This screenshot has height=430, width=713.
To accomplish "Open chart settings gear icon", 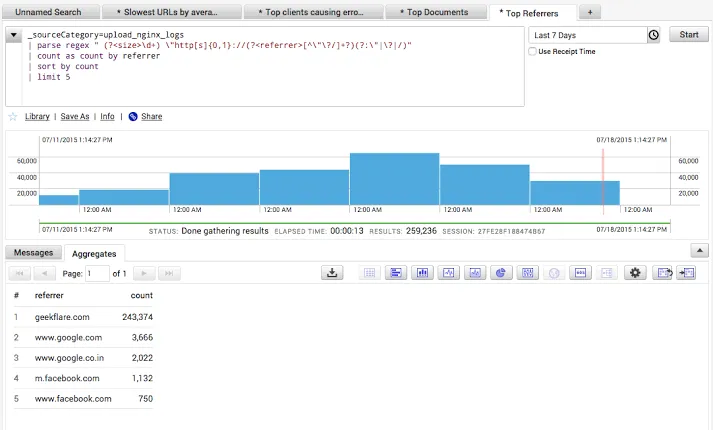I will coord(633,273).
